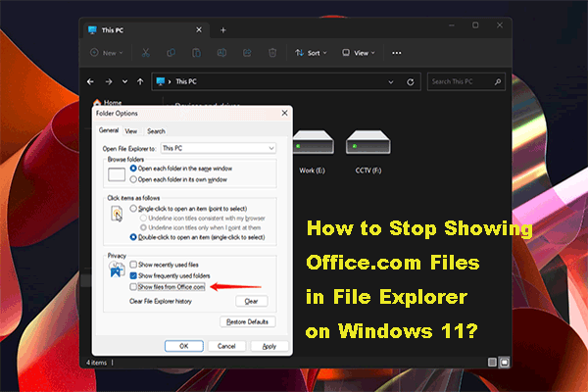
Task: Select Single-click to open an item
Action: tap(188, 209)
